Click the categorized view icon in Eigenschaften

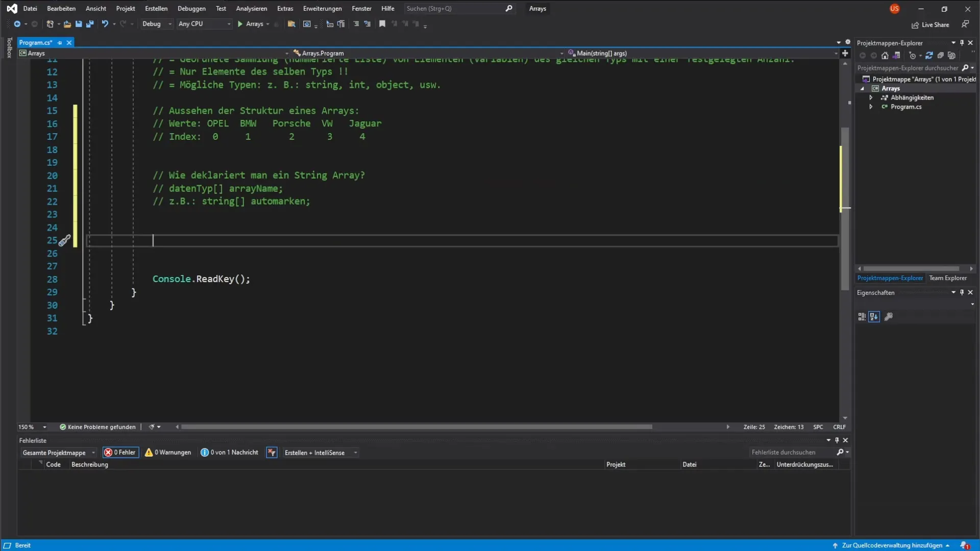pyautogui.click(x=862, y=317)
